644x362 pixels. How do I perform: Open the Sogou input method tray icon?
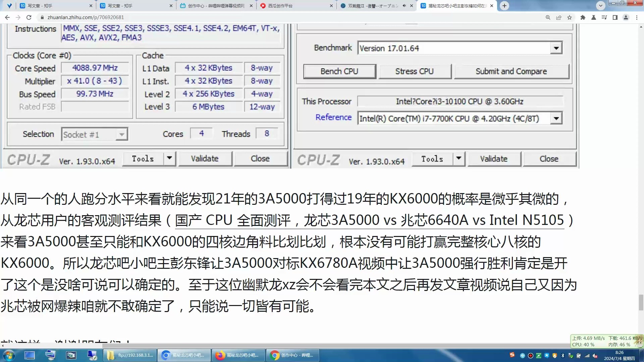coord(512,355)
